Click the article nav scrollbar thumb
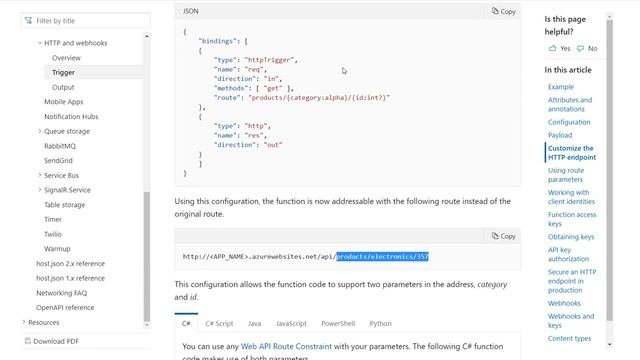The image size is (640, 360). tap(609, 170)
